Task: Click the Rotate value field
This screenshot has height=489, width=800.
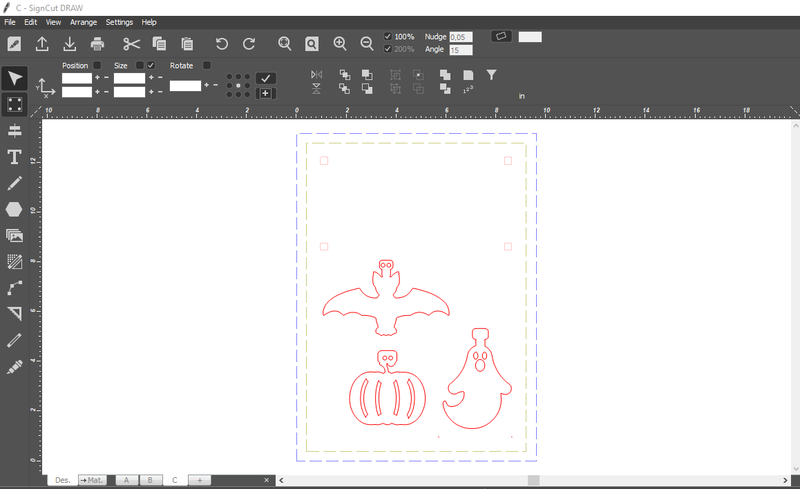Action: click(x=185, y=86)
